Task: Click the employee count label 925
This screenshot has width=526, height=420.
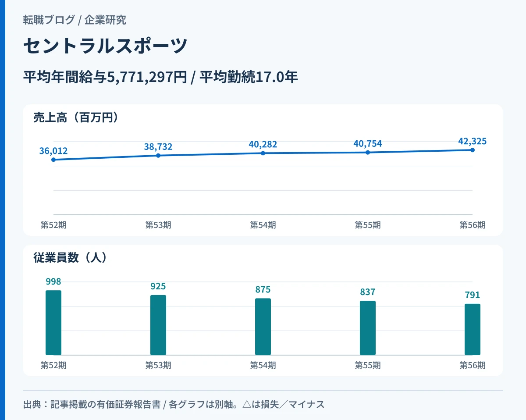Action: 158,286
